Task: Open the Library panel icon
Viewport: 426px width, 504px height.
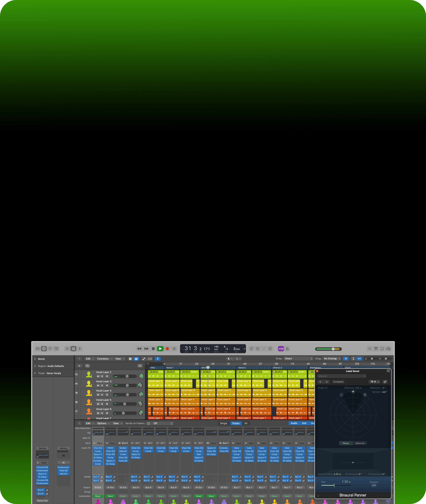Action: pos(38,349)
